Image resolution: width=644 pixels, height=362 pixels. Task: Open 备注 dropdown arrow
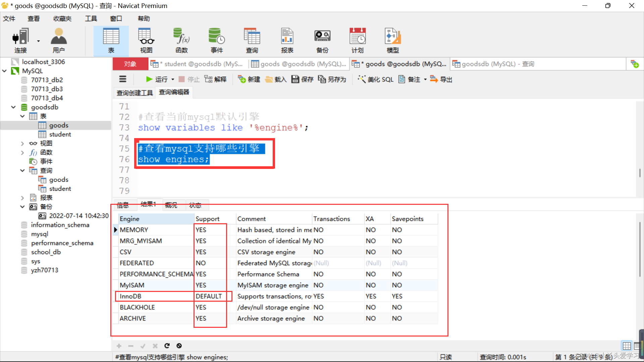point(425,79)
